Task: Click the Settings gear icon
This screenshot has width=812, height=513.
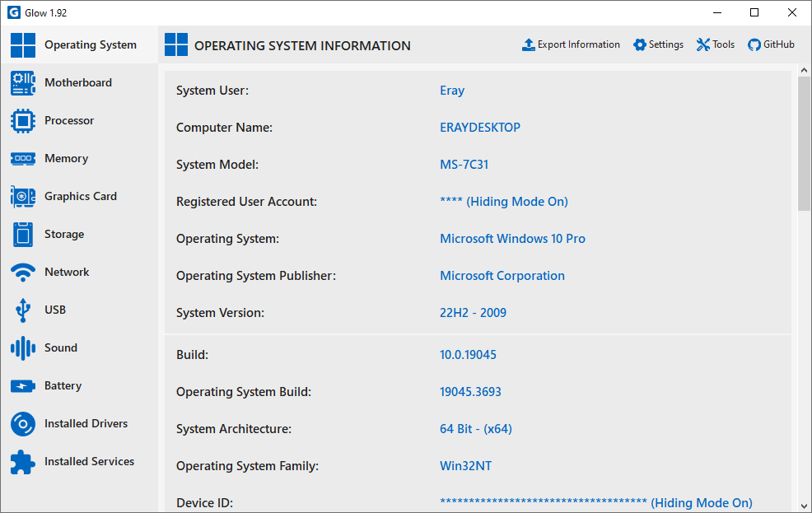Action: click(x=640, y=45)
